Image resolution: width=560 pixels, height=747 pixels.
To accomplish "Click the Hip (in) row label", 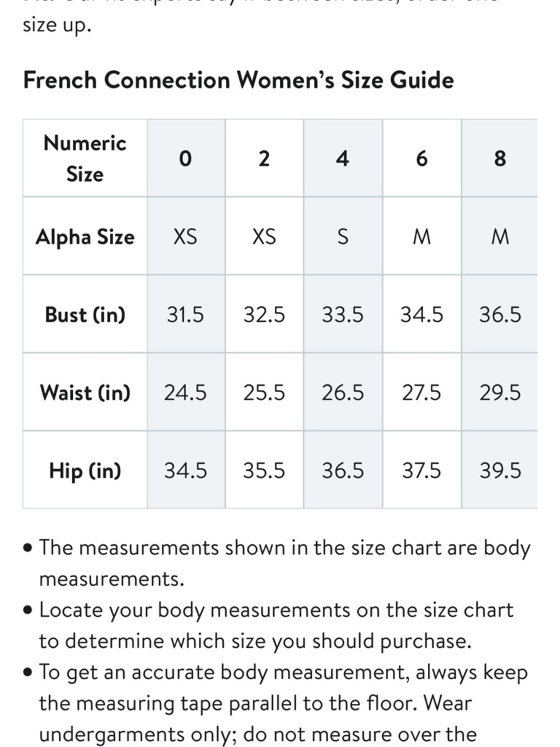I will tap(85, 470).
